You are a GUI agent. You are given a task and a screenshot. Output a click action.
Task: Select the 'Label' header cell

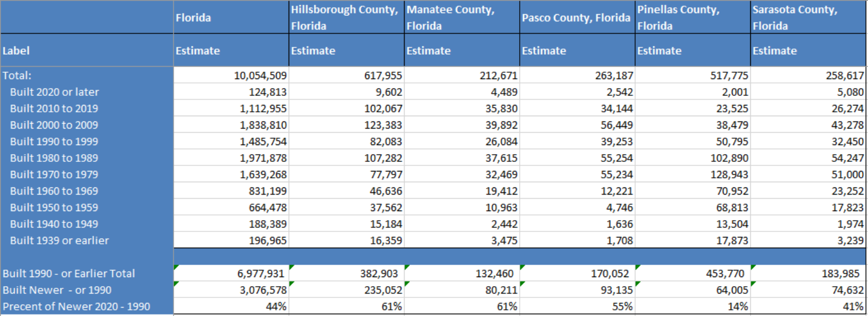[86, 50]
